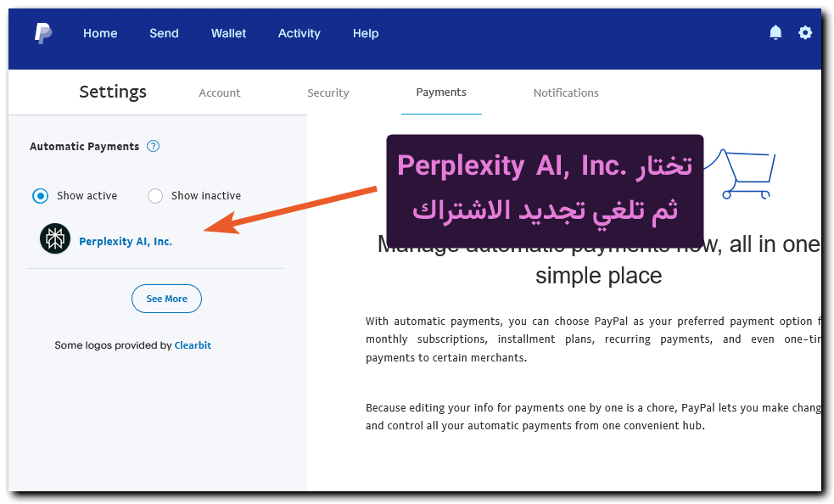
Task: Click the Automatic Payments help question icon
Action: (154, 146)
